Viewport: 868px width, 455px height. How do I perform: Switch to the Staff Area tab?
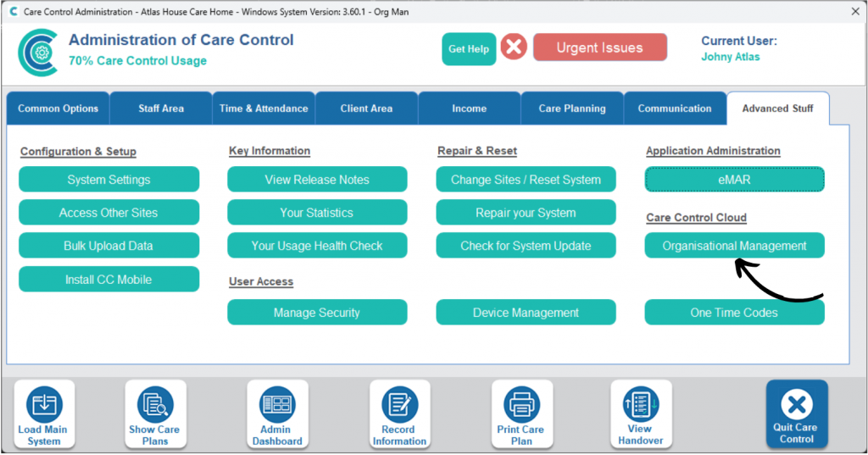tap(161, 108)
